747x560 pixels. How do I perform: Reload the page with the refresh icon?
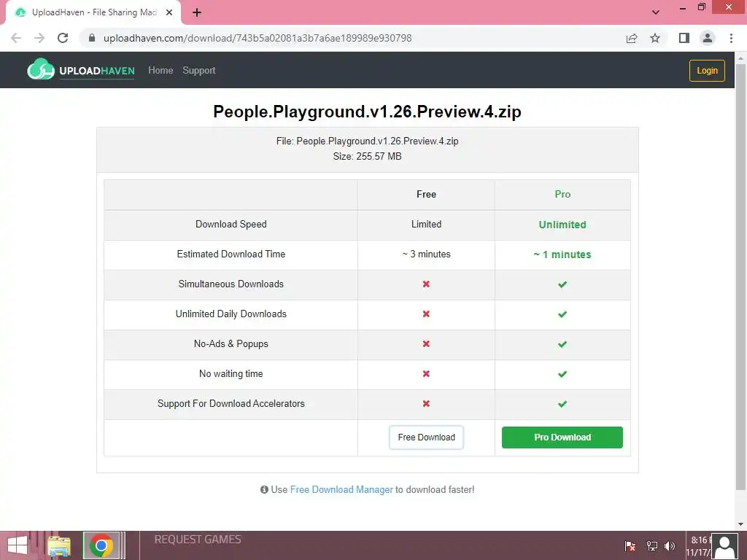coord(63,38)
